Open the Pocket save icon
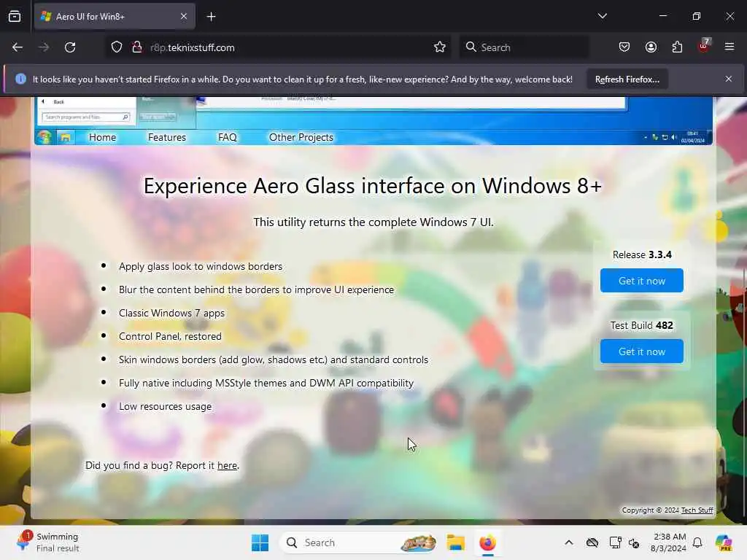747x560 pixels. point(624,47)
